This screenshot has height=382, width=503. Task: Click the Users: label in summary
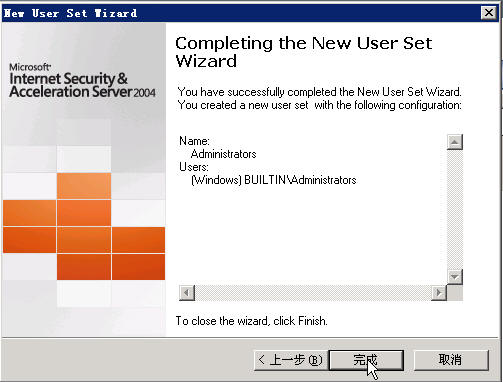coord(194,167)
